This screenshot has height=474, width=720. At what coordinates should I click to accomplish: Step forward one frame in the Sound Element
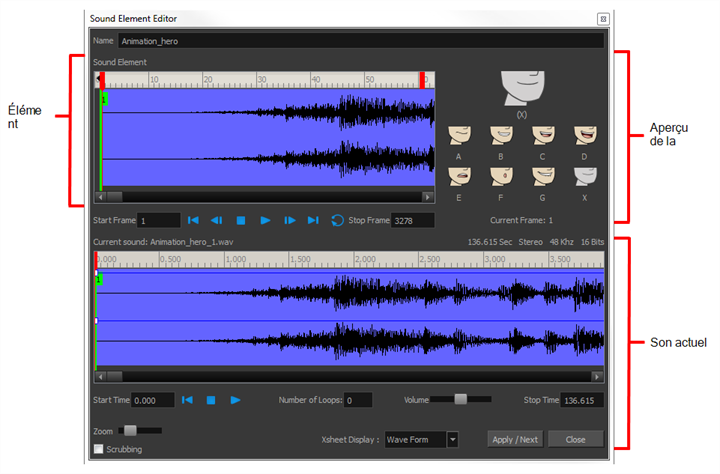point(289,220)
